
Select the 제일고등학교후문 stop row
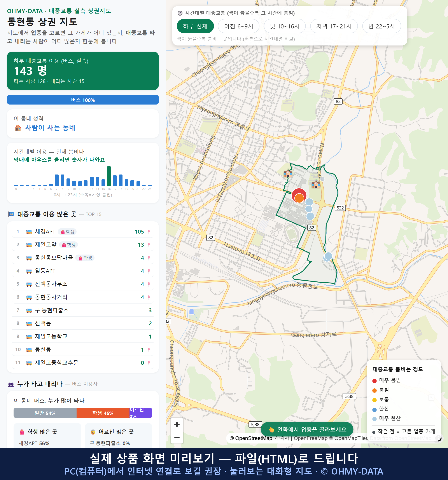click(x=83, y=363)
